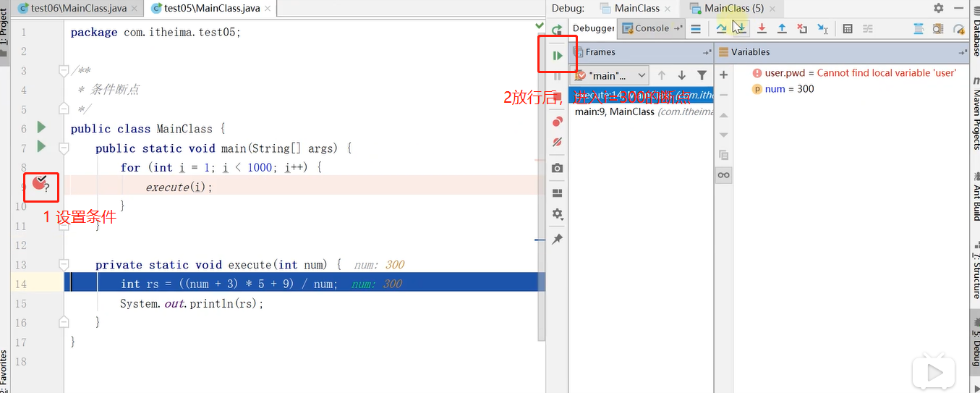
Task: Select previous frame with up arrow
Action: click(x=662, y=75)
